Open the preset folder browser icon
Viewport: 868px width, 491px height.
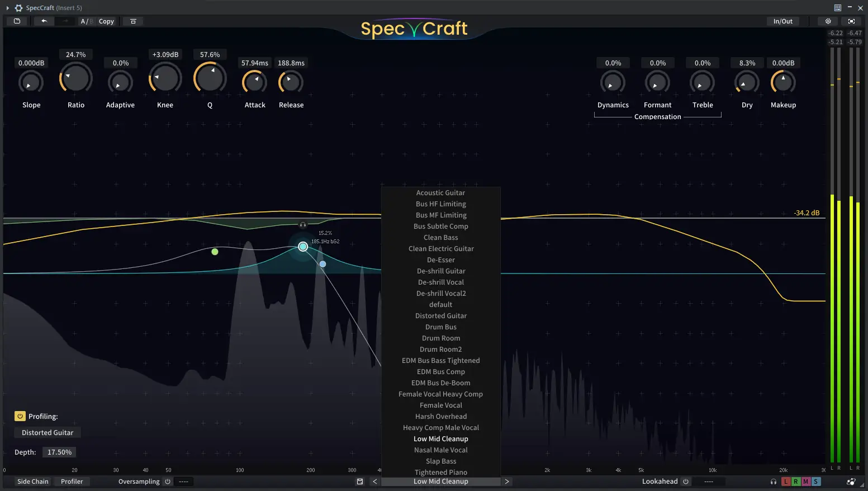tap(17, 21)
